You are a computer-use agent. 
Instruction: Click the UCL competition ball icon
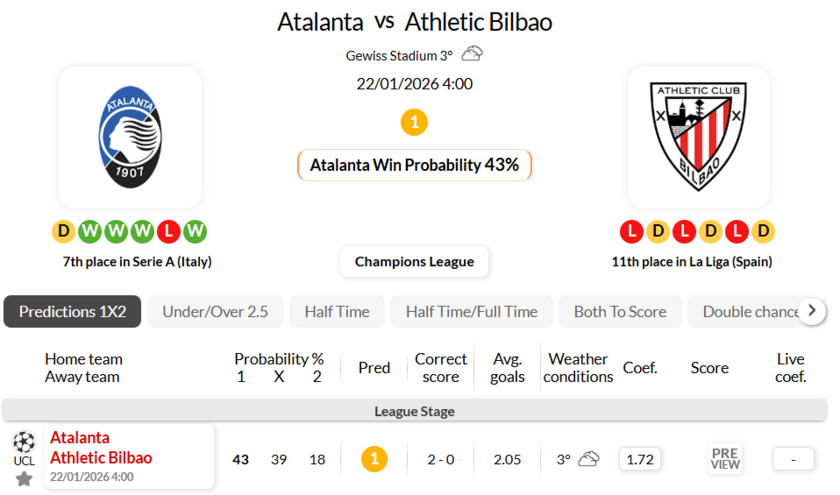24,441
